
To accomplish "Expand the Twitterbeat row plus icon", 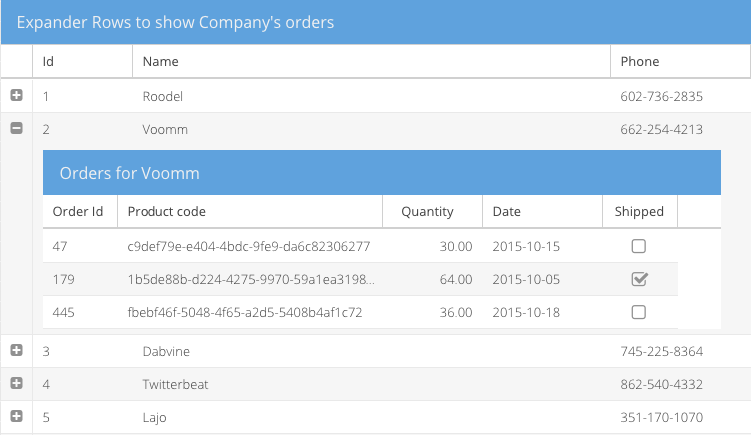I will point(16,384).
